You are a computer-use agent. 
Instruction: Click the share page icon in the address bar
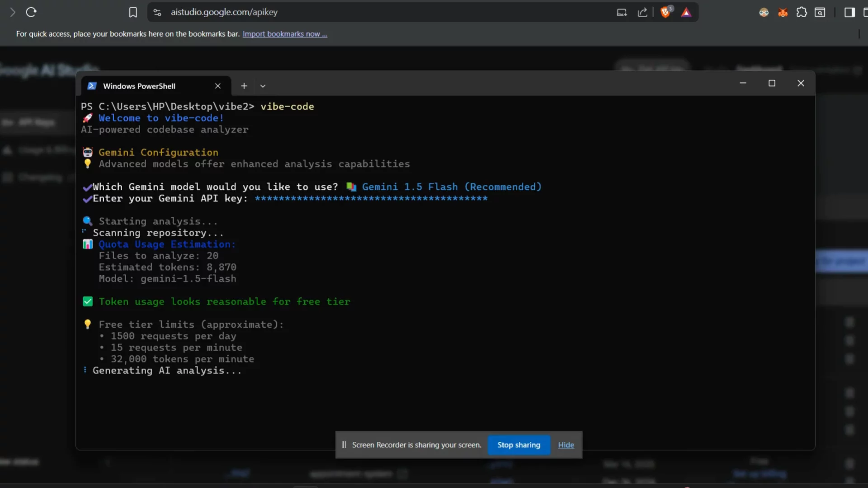(642, 13)
